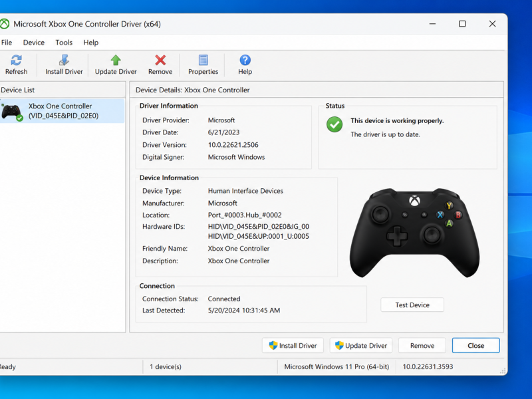This screenshot has width=532, height=399.
Task: Click driver date 6/21/2023
Action: point(223,132)
